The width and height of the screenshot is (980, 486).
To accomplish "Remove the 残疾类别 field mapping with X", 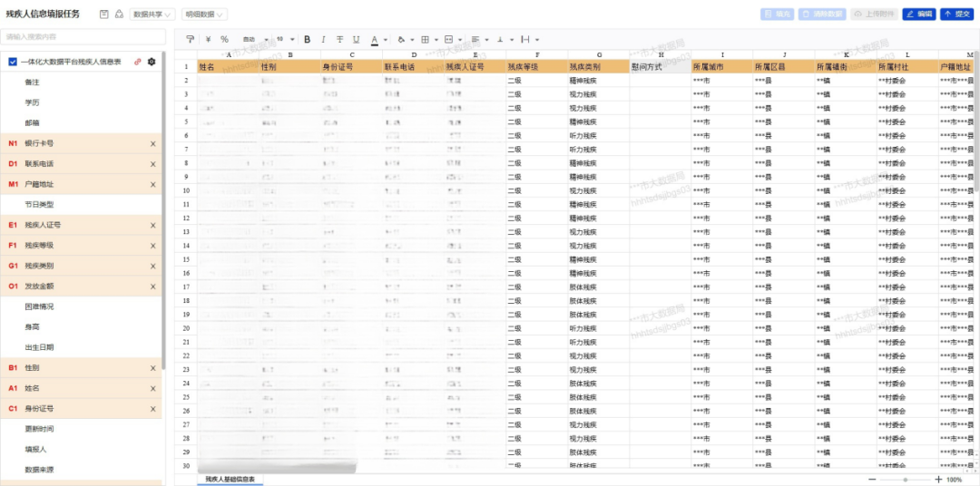I will point(153,266).
